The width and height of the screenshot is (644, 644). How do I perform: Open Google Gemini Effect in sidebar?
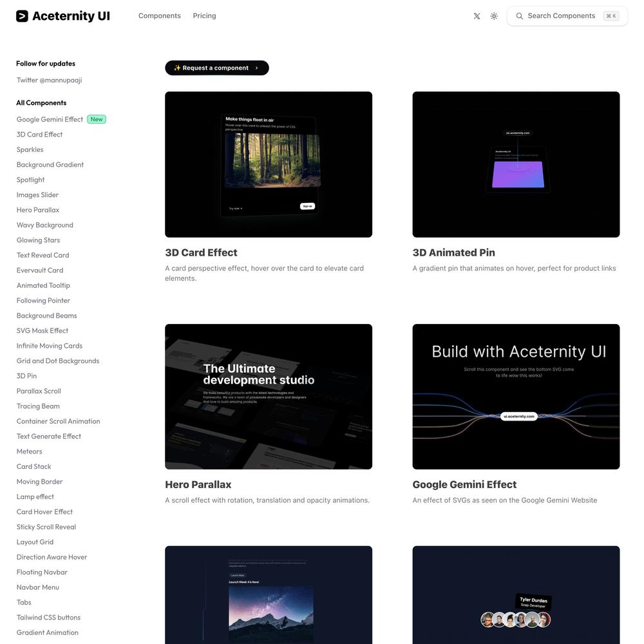50,119
